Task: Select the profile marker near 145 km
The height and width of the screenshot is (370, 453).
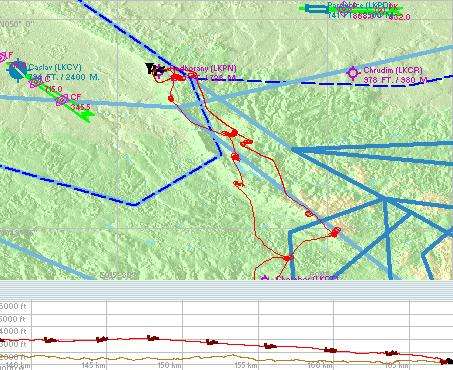Action: pyautogui.click(x=102, y=339)
